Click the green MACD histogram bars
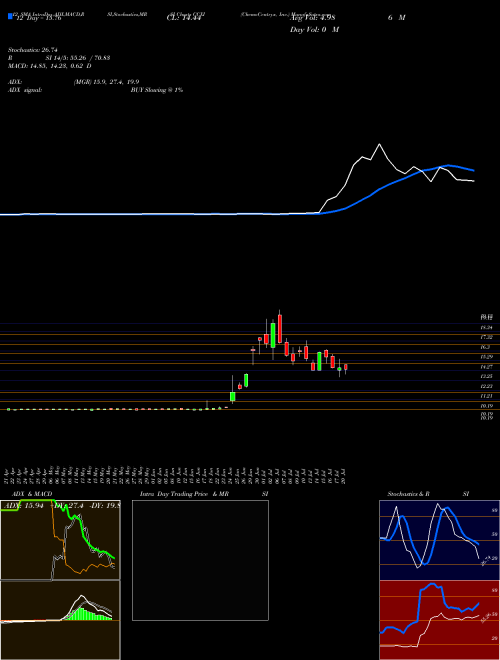Screen dimensions: 500x660 coord(86,614)
